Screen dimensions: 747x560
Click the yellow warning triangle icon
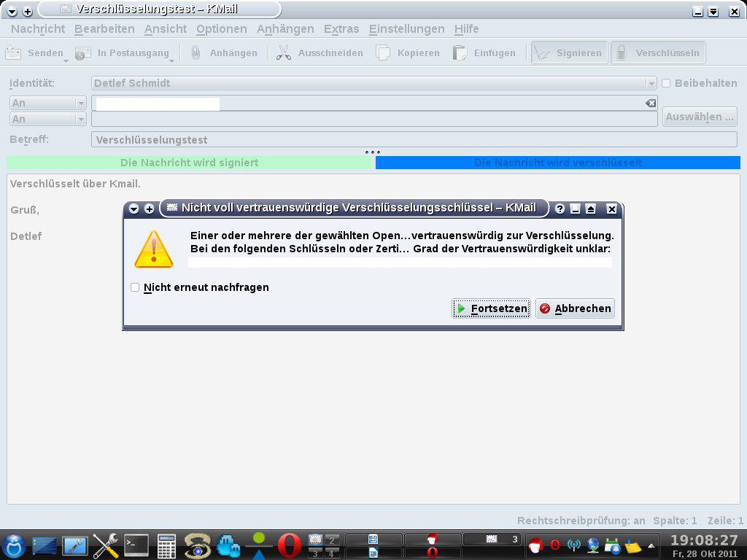153,249
